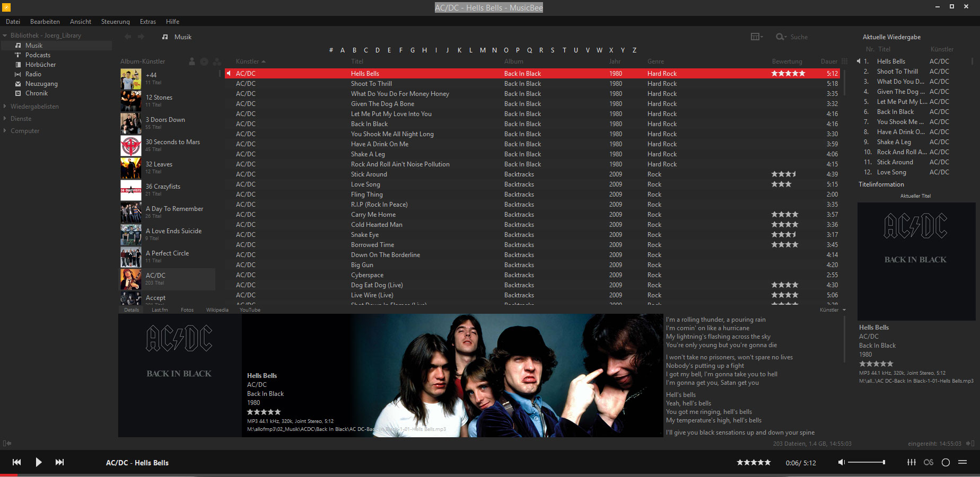Sort tracks by the Bewertung column

point(787,61)
